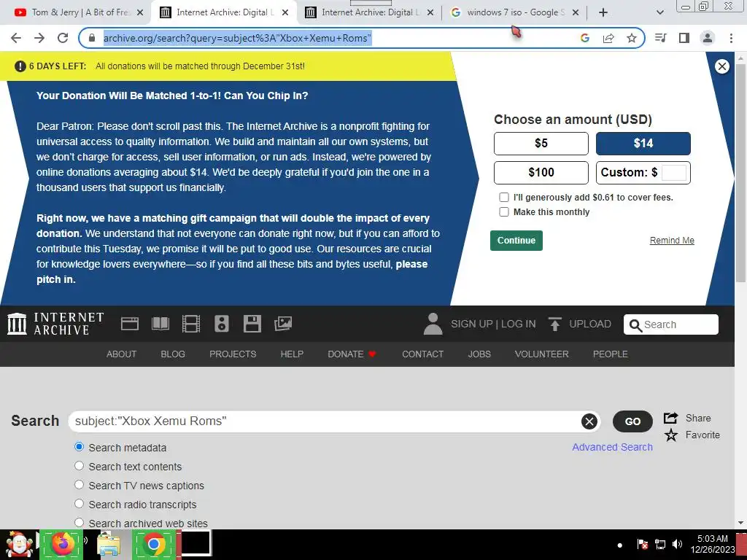Open the Web (Wayback) media icon

click(x=130, y=324)
